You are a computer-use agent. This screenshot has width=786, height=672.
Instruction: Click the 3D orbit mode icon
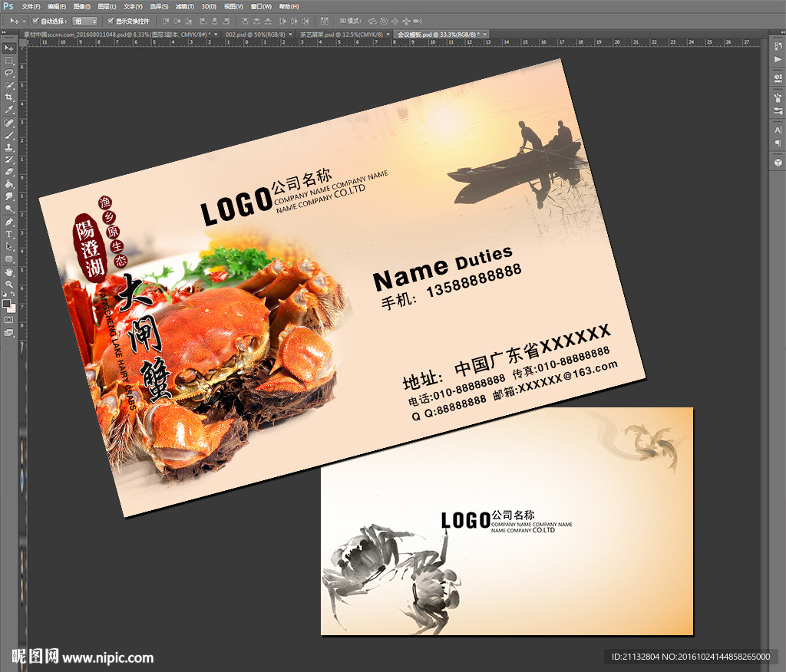tap(372, 21)
